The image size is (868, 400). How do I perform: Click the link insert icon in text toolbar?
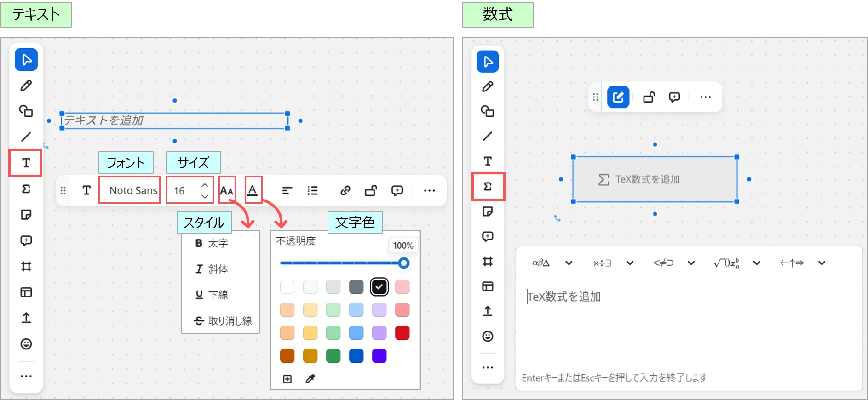[x=345, y=190]
